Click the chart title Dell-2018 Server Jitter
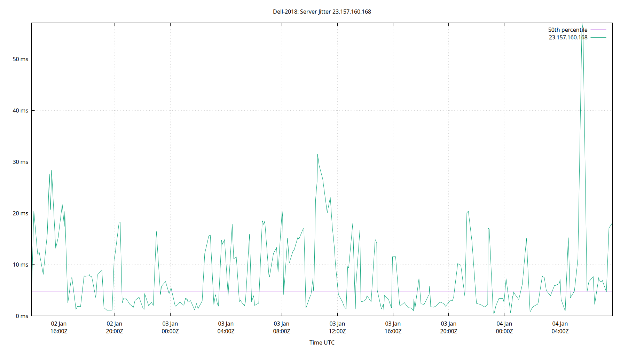644x348 pixels. click(322, 11)
